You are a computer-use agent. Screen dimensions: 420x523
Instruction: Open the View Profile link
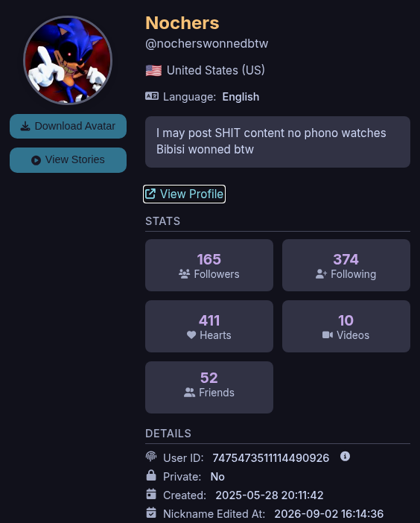(185, 194)
